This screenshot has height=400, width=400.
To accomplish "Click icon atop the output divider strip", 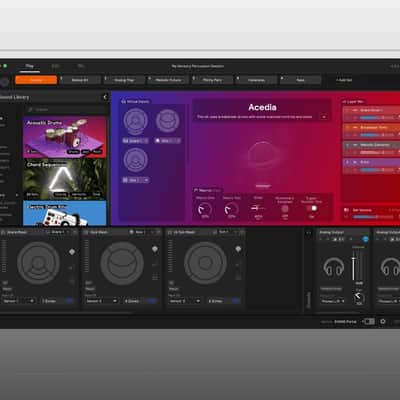I will [309, 232].
